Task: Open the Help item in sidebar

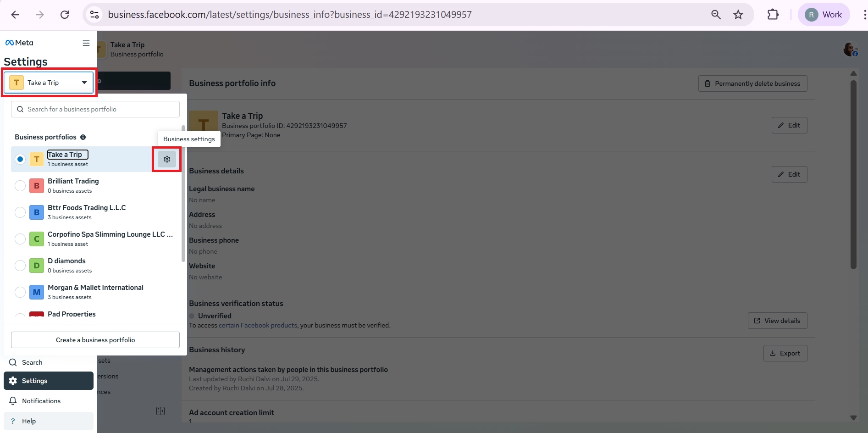Action: pos(29,421)
